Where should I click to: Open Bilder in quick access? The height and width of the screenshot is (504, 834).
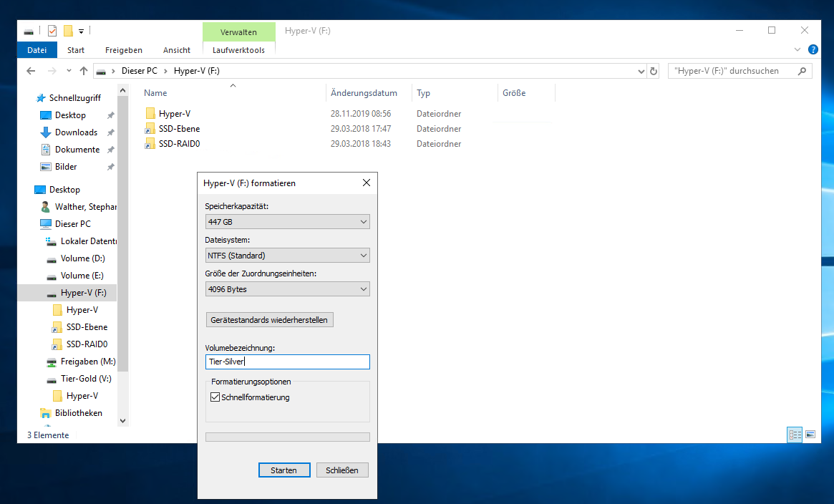[x=66, y=166]
